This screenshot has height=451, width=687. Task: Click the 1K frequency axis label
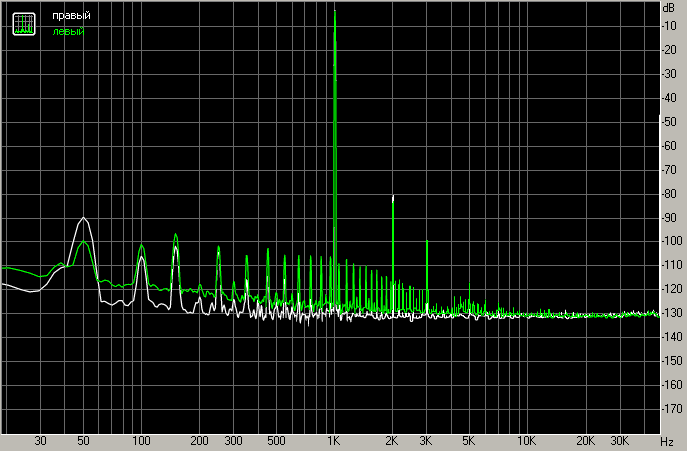333,440
